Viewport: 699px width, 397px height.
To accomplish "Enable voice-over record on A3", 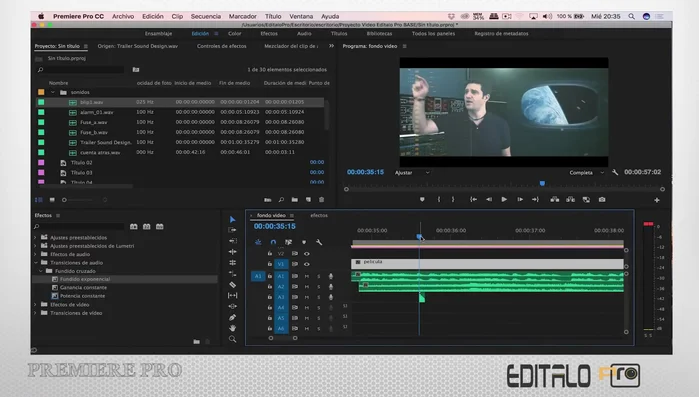I will click(331, 297).
